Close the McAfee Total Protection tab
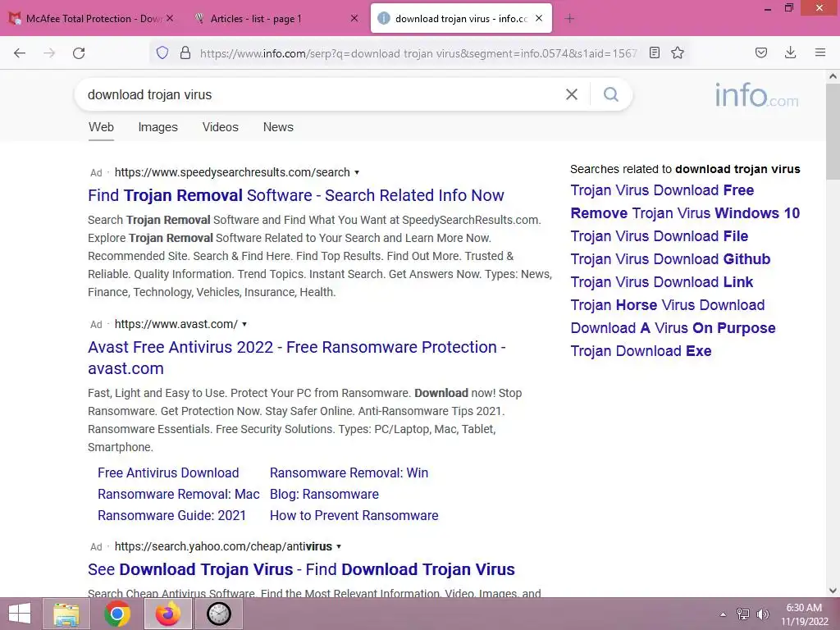Image resolution: width=840 pixels, height=630 pixels. pos(170,18)
